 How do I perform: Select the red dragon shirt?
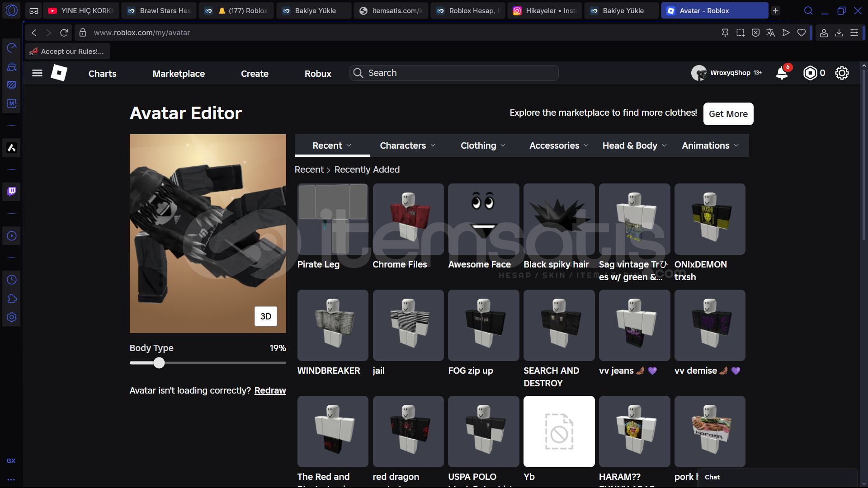pyautogui.click(x=408, y=432)
